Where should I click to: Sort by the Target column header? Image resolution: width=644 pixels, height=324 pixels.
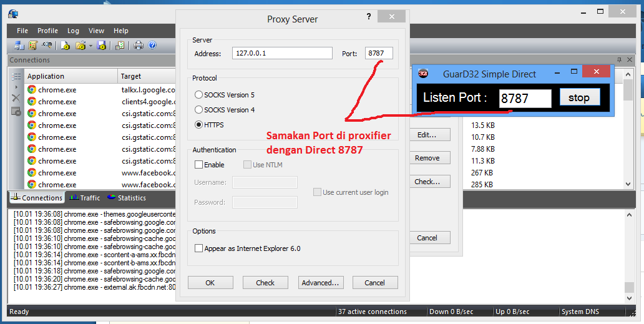147,76
